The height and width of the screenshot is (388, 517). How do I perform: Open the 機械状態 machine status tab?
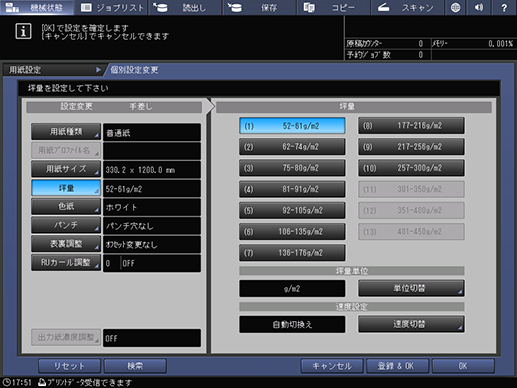click(37, 7)
